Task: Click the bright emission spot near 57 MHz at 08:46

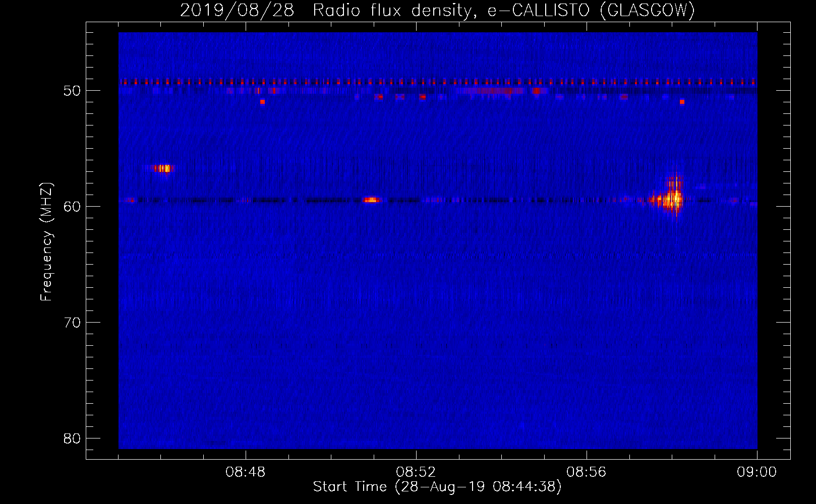Action: pyautogui.click(x=162, y=168)
